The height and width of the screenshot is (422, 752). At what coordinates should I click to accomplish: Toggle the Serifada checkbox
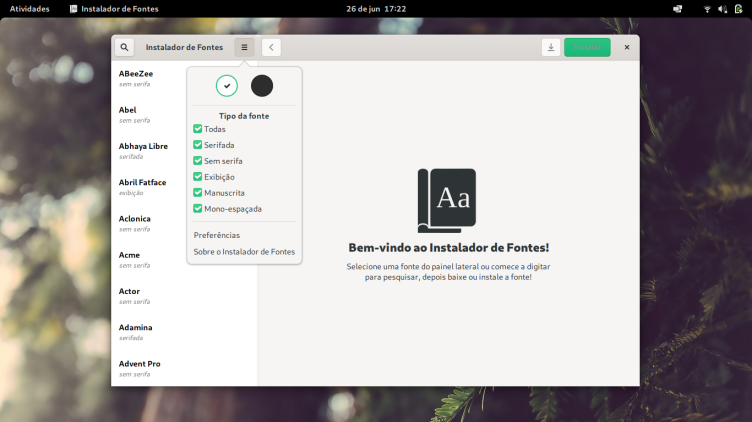tap(198, 145)
